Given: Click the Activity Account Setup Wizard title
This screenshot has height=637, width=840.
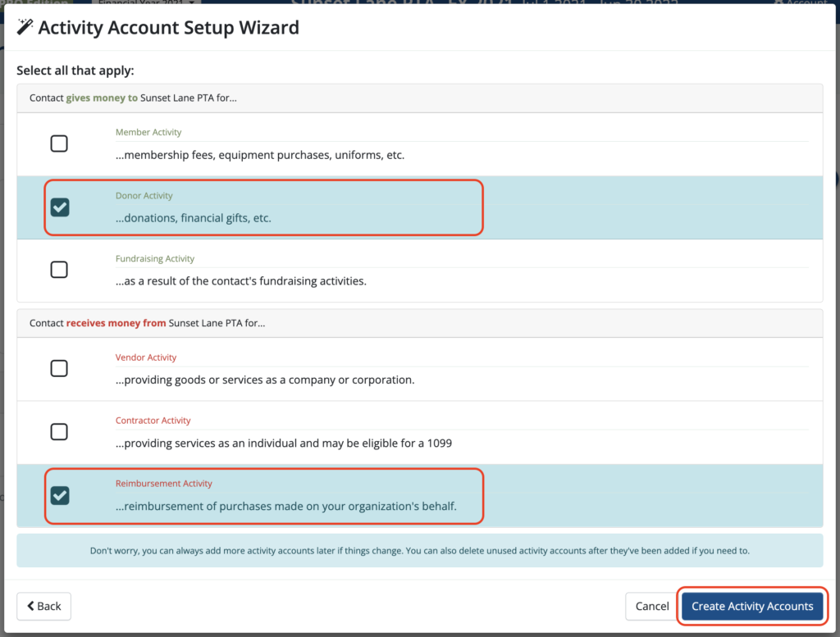Looking at the screenshot, I should click(x=169, y=27).
